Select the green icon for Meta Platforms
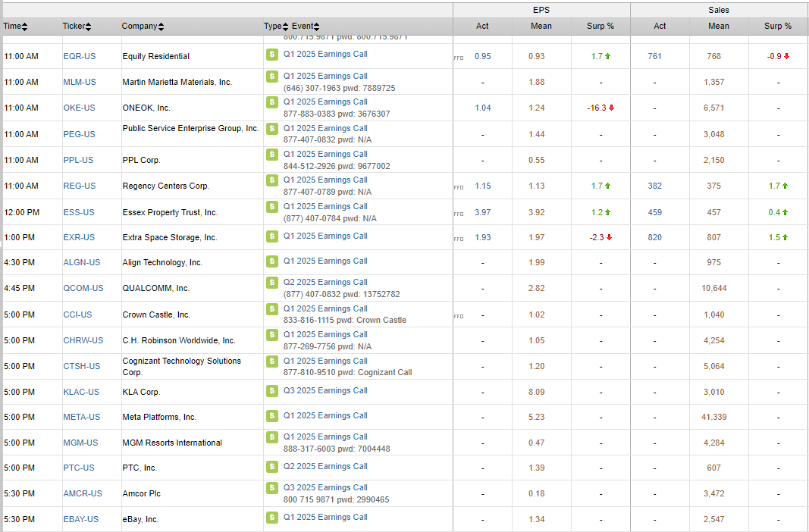This screenshot has width=809, height=532. click(x=272, y=416)
